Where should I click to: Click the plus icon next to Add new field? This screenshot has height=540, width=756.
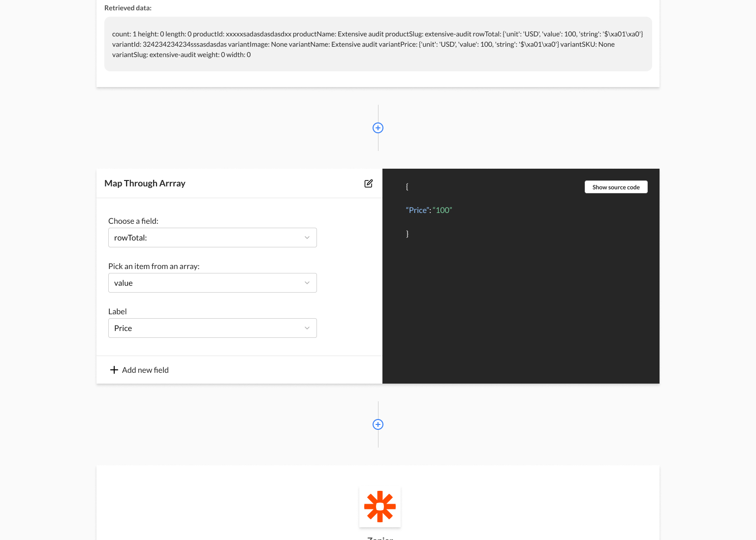pos(114,370)
